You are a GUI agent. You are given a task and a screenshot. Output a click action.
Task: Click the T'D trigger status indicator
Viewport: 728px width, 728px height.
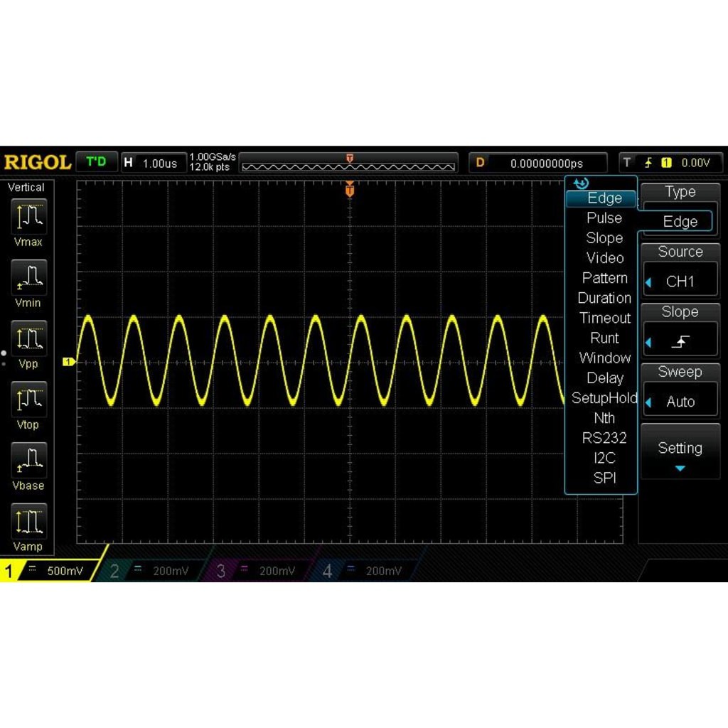point(96,162)
